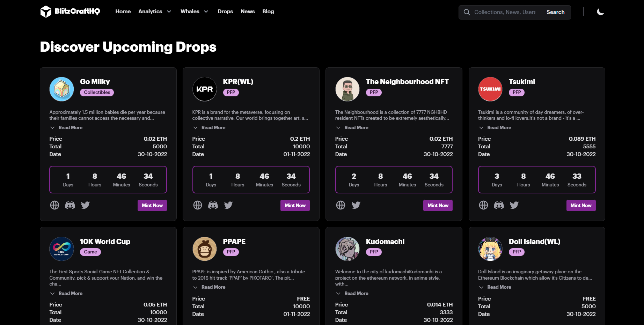The height and width of the screenshot is (325, 644).
Task: Open the PPAPE title
Action: click(234, 242)
